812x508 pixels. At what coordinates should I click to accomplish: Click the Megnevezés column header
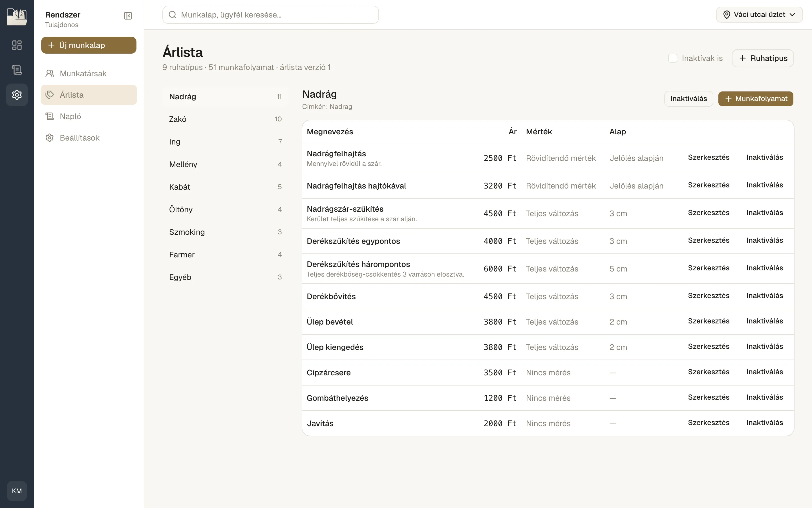tap(330, 132)
